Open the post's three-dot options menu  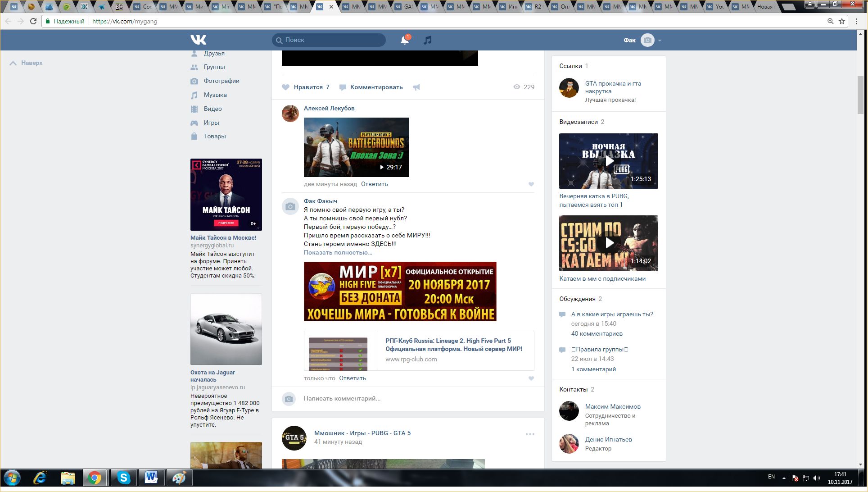point(530,434)
